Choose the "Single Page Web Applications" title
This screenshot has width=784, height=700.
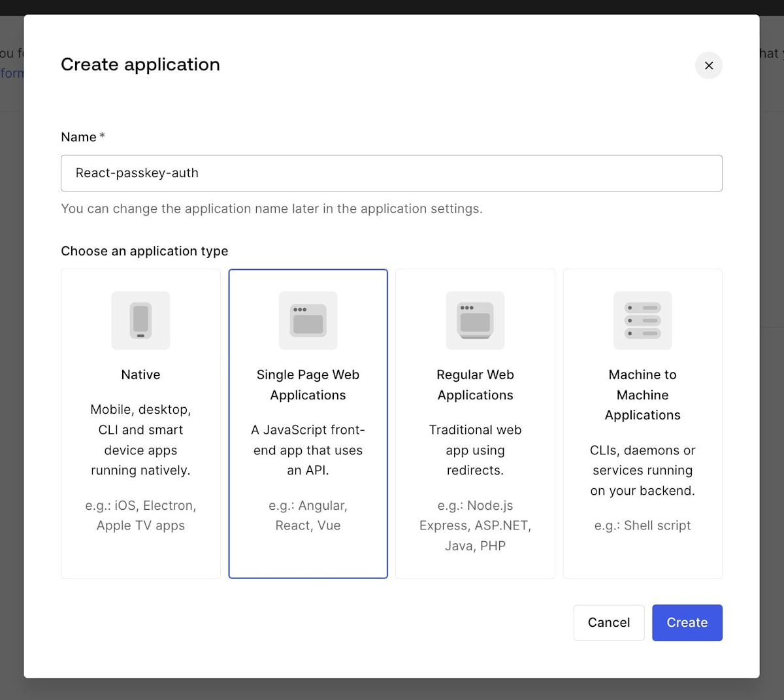coord(308,384)
